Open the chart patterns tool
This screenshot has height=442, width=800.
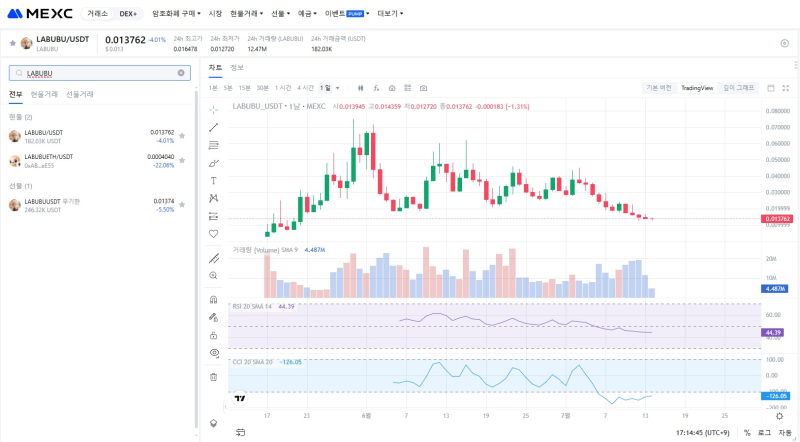214,198
